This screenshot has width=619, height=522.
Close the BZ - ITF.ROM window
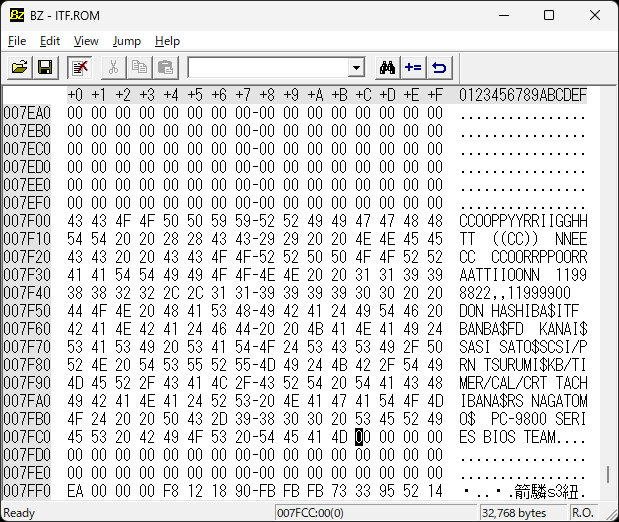pos(595,15)
